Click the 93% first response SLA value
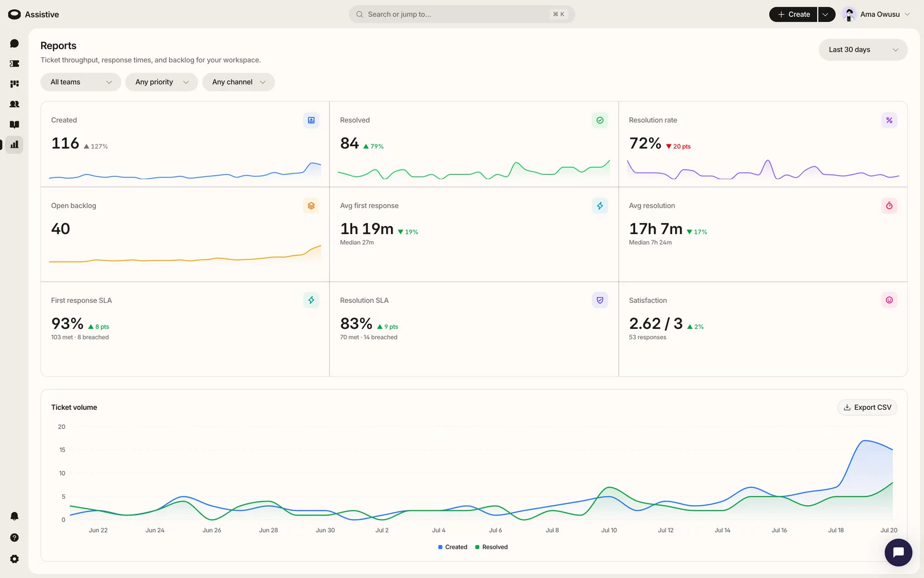Image resolution: width=924 pixels, height=578 pixels. (67, 324)
